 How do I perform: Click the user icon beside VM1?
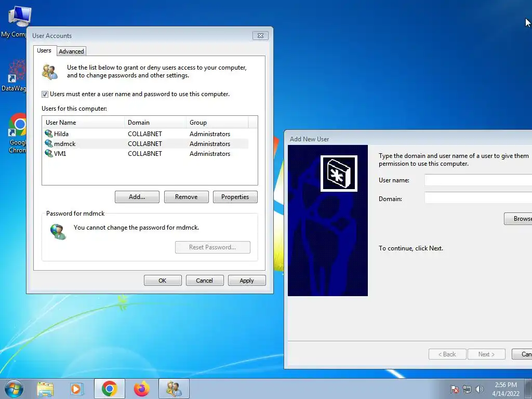[49, 153]
